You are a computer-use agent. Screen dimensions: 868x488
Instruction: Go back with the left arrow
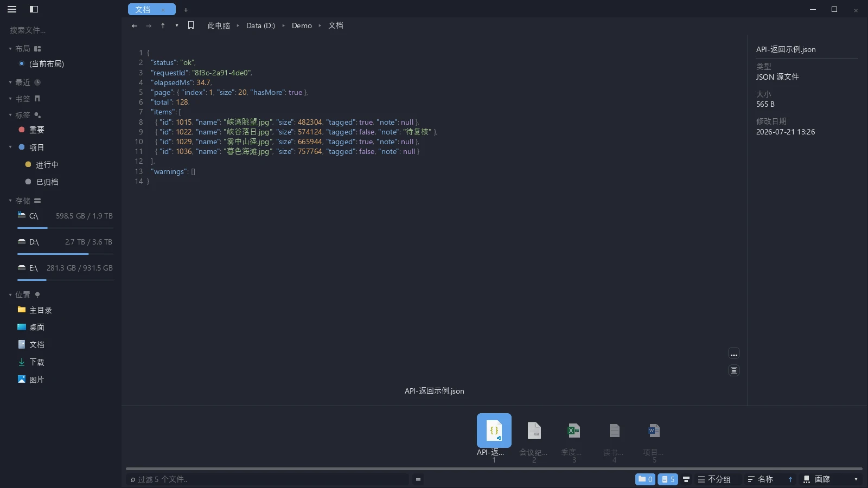(x=135, y=25)
